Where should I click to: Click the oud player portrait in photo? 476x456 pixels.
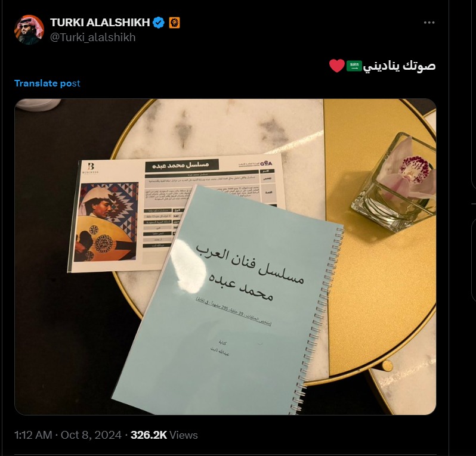pyautogui.click(x=106, y=222)
